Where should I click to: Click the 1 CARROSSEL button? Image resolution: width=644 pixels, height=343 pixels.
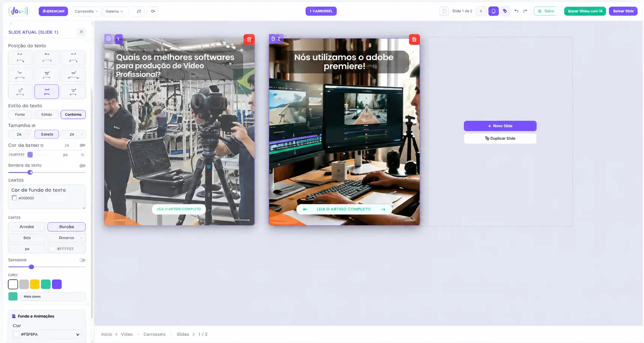point(321,11)
